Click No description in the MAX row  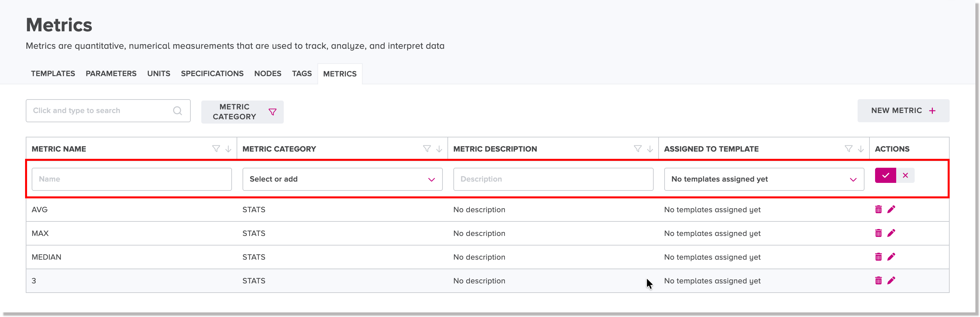pos(479,233)
